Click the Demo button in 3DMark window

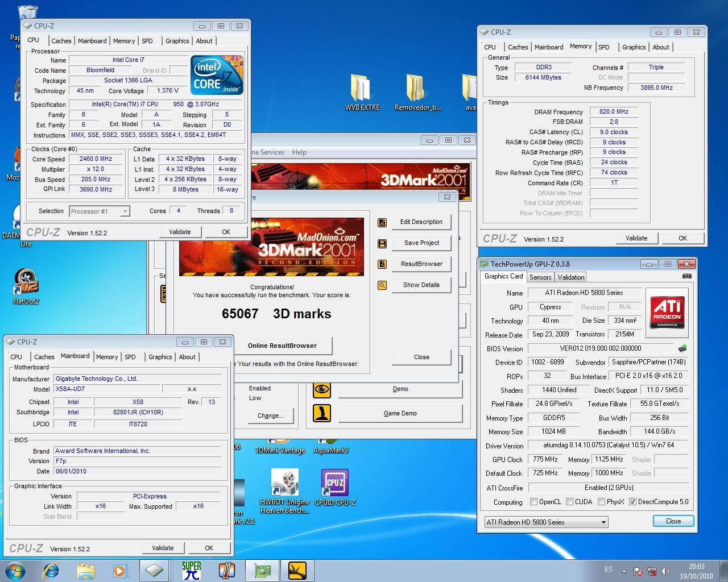point(400,389)
